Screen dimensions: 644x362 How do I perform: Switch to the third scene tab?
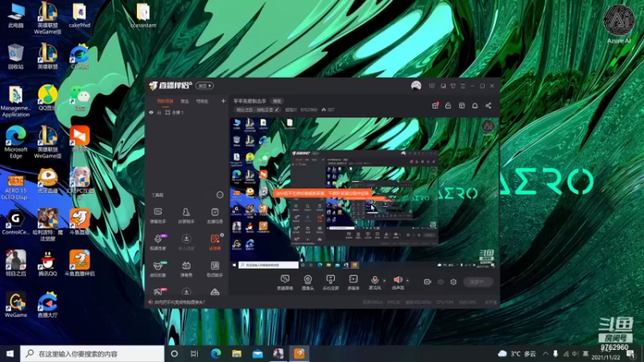[x=202, y=101]
